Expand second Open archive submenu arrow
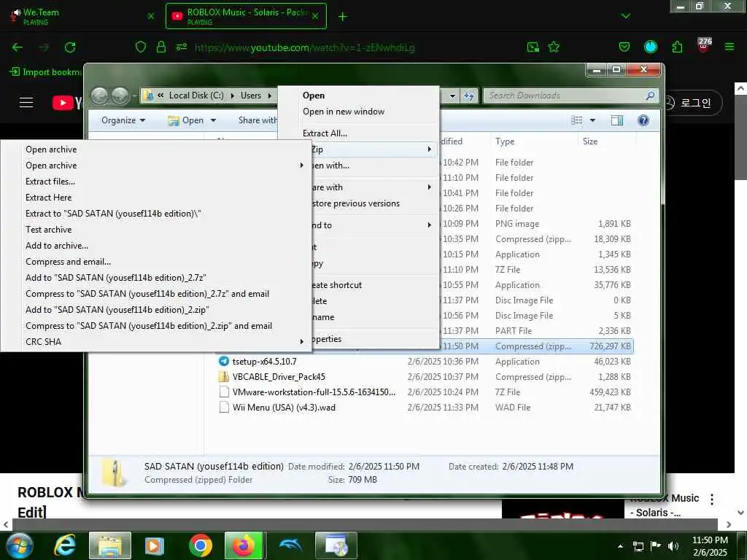The width and height of the screenshot is (747, 560). tap(301, 166)
